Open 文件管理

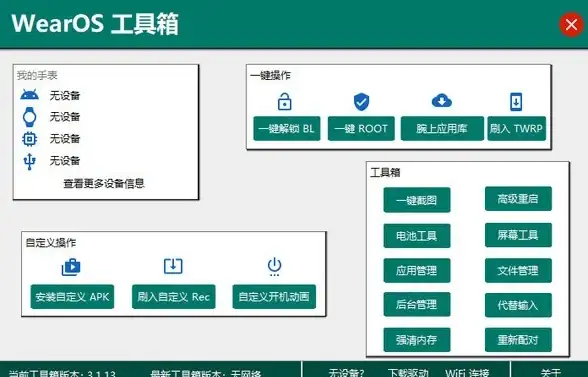(518, 270)
